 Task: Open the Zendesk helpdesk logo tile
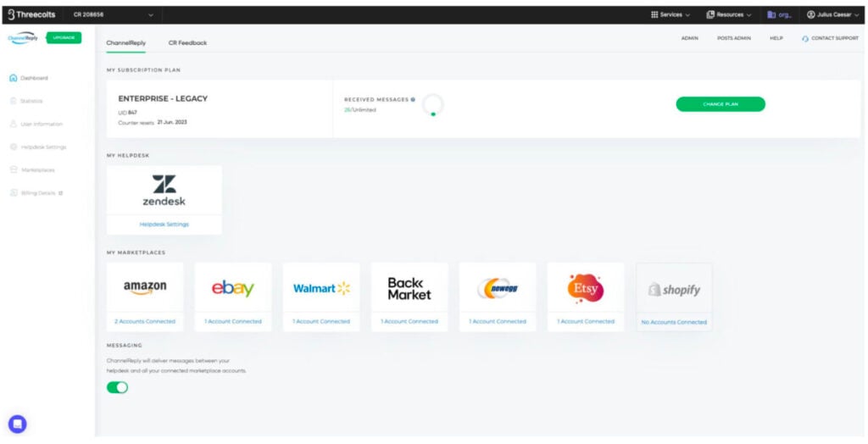pyautogui.click(x=164, y=190)
